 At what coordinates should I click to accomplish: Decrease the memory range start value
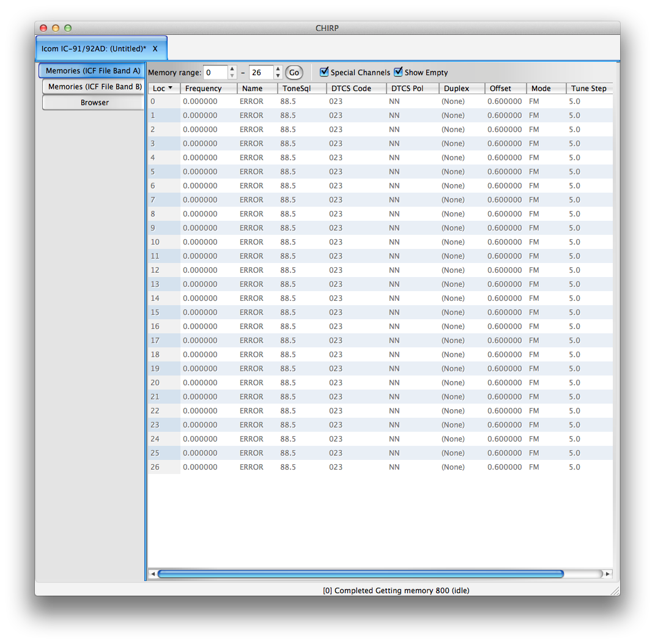point(232,76)
